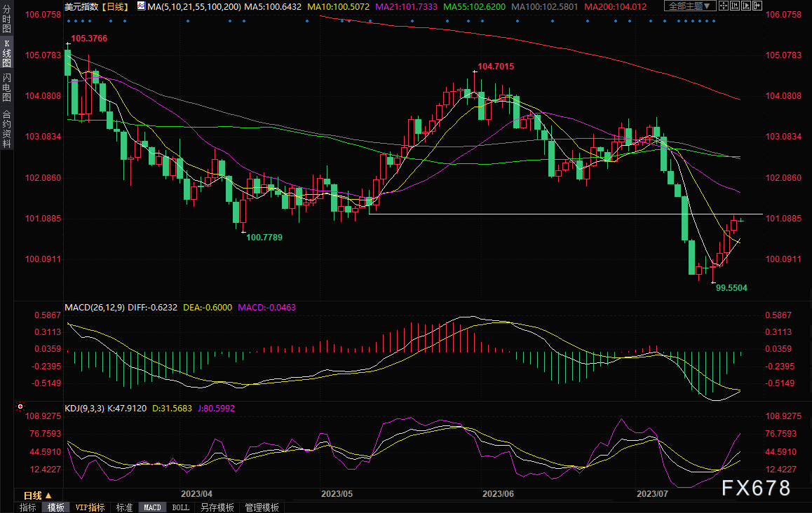This screenshot has height=513, width=812.
Task: Click the jump-to-start chart icon
Action: tap(735, 6)
